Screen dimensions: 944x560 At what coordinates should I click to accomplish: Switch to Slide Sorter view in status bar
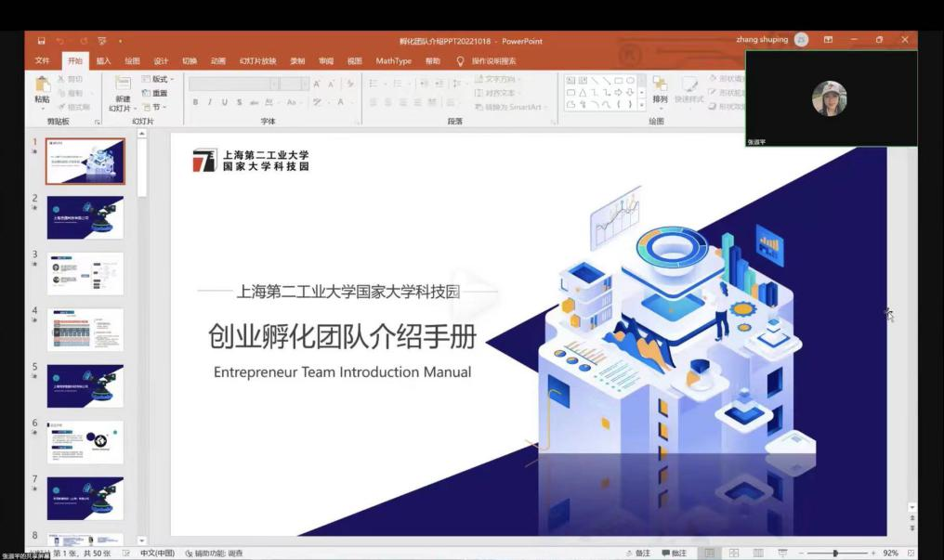click(734, 553)
